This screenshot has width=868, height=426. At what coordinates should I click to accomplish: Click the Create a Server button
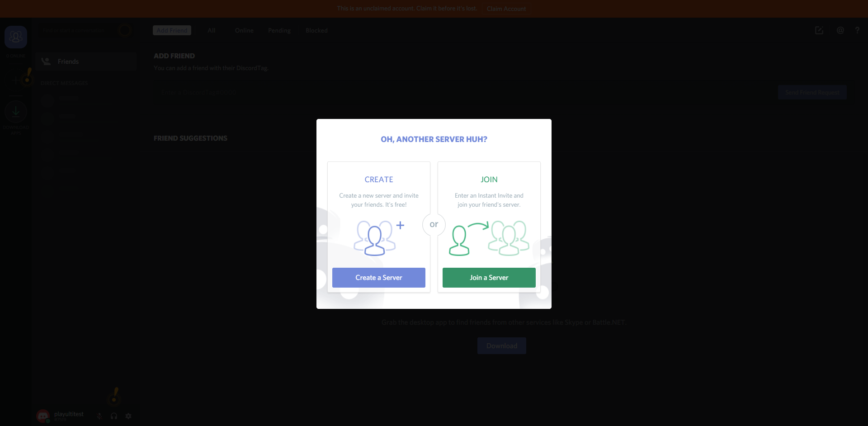point(378,278)
